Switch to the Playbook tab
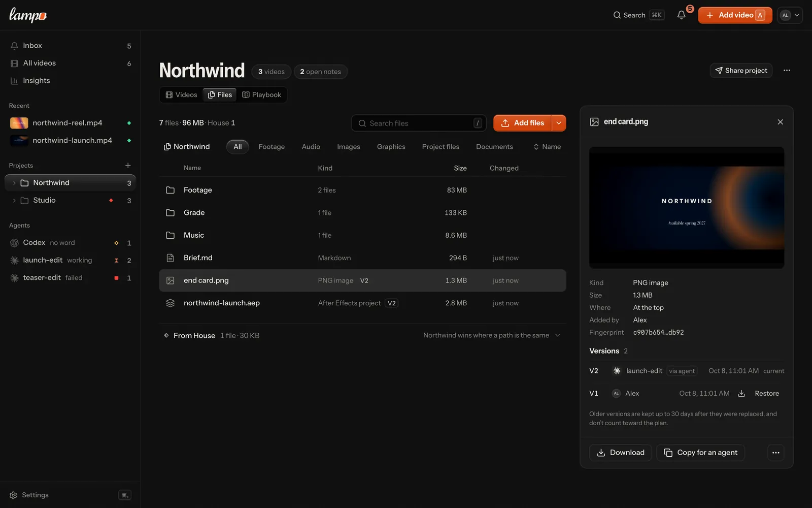Viewport: 812px width, 508px height. 262,95
